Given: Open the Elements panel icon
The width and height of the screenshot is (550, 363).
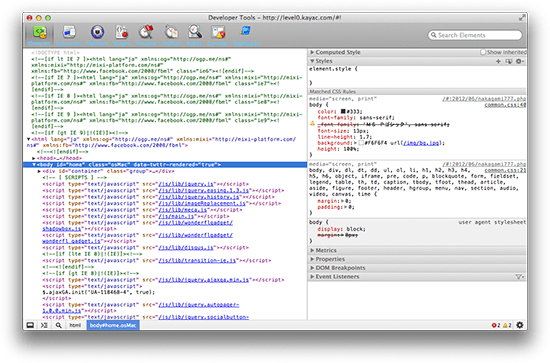Looking at the screenshot, I should (39, 35).
